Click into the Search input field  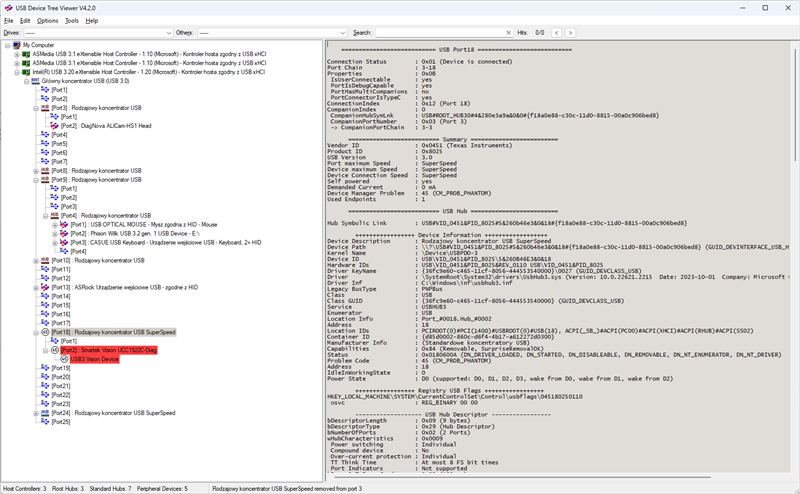pyautogui.click(x=440, y=33)
